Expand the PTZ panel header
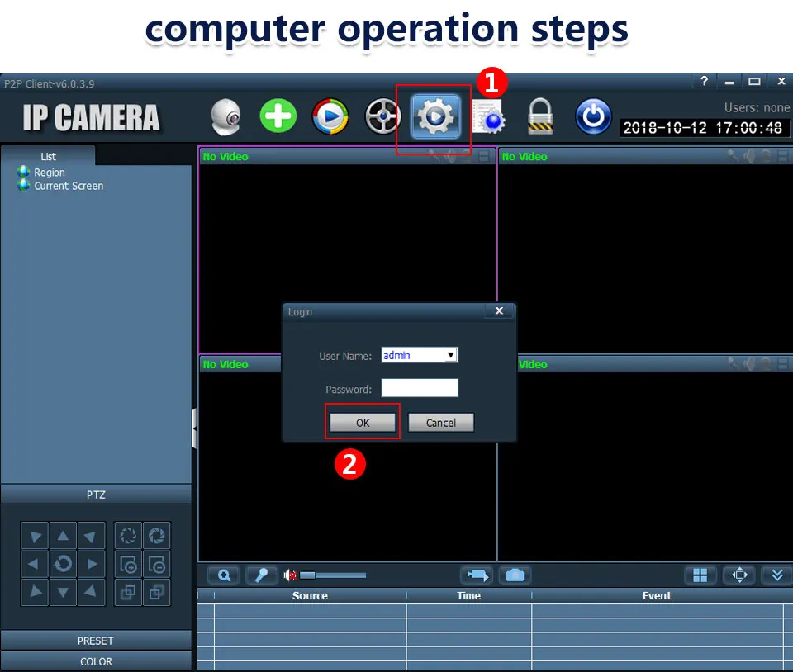This screenshot has width=793, height=672. [96, 495]
